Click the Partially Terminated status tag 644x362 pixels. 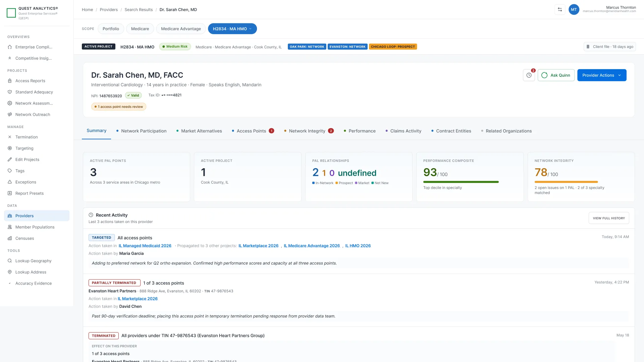tap(114, 283)
